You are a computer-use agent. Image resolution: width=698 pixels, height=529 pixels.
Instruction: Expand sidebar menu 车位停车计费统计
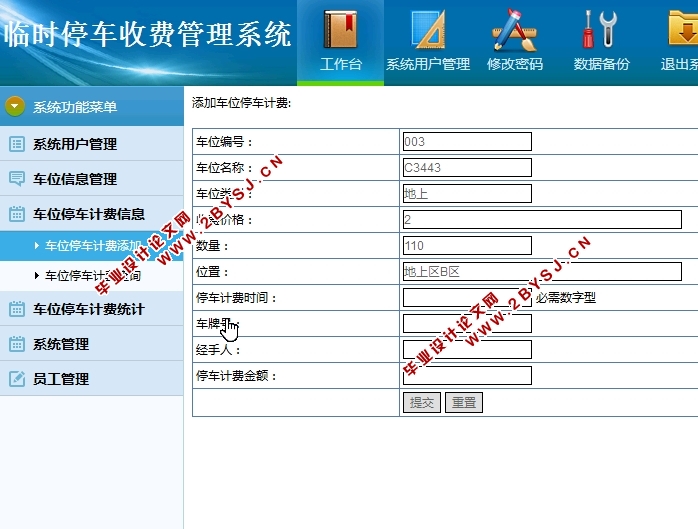pos(92,309)
